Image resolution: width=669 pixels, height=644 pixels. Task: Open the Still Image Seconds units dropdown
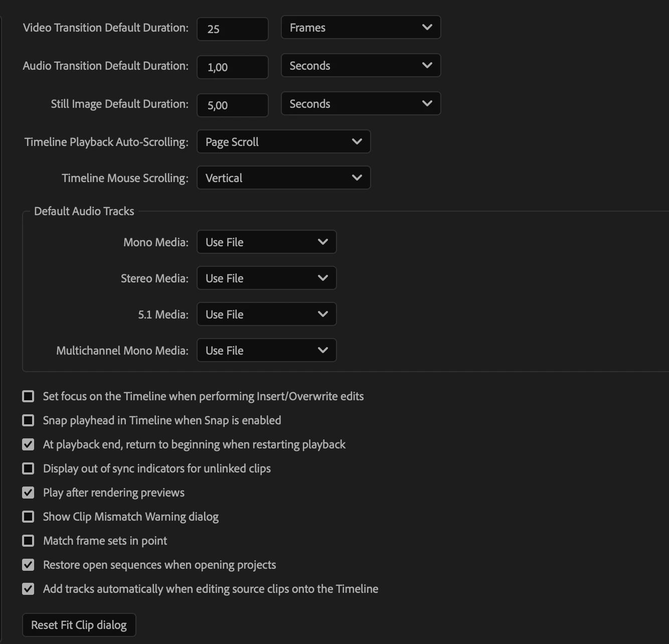361,104
